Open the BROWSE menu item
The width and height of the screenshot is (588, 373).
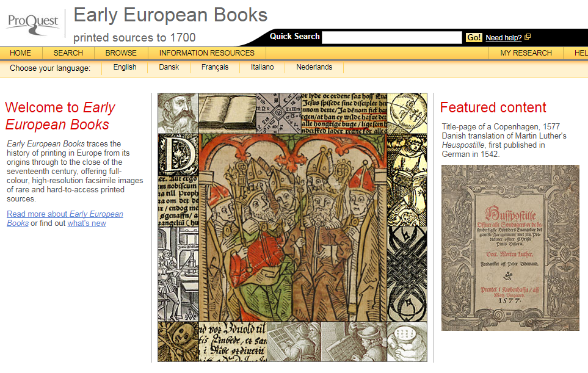click(x=121, y=53)
